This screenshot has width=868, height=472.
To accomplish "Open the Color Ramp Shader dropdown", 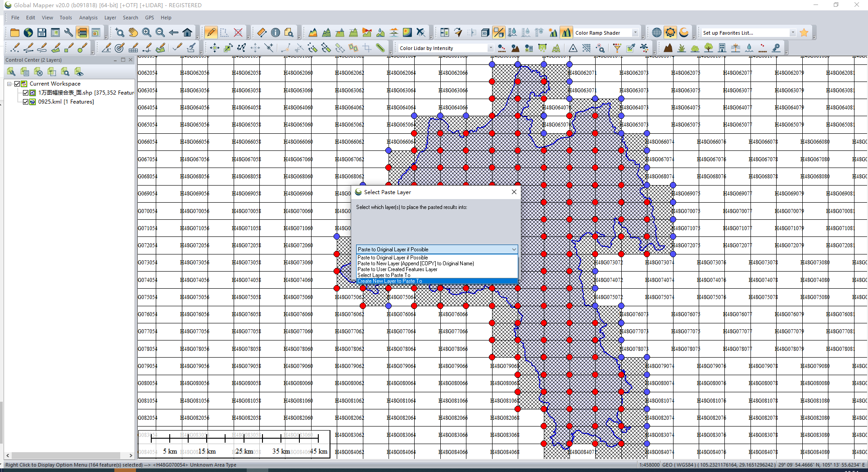I will (x=635, y=32).
